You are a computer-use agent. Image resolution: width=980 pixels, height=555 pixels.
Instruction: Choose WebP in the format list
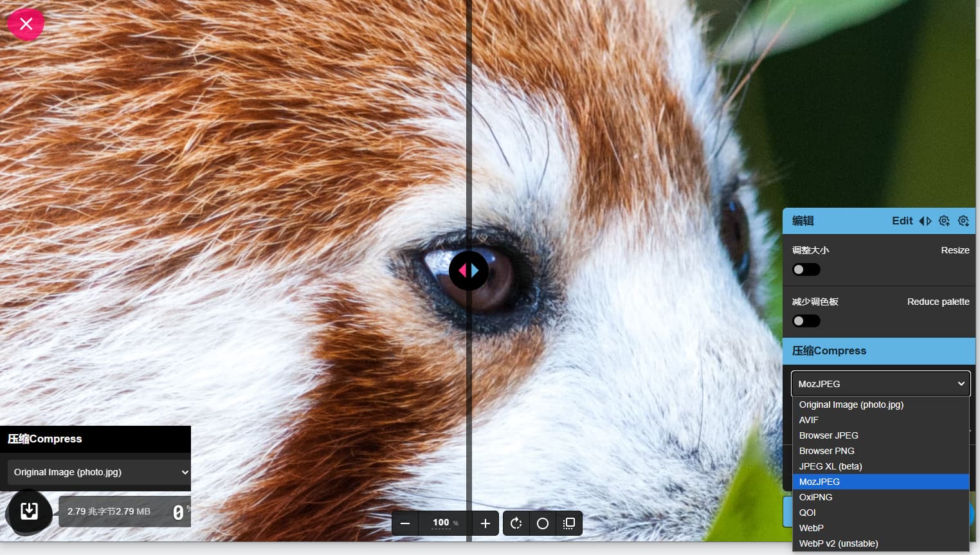[x=812, y=528]
